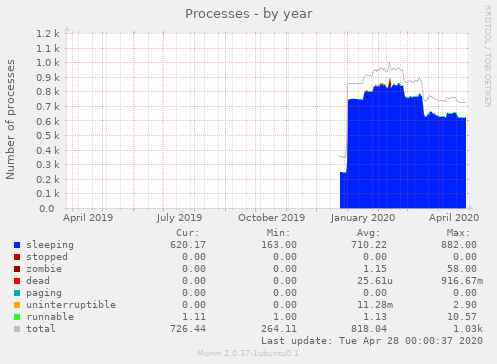Click runnable current value 1.11

(194, 317)
